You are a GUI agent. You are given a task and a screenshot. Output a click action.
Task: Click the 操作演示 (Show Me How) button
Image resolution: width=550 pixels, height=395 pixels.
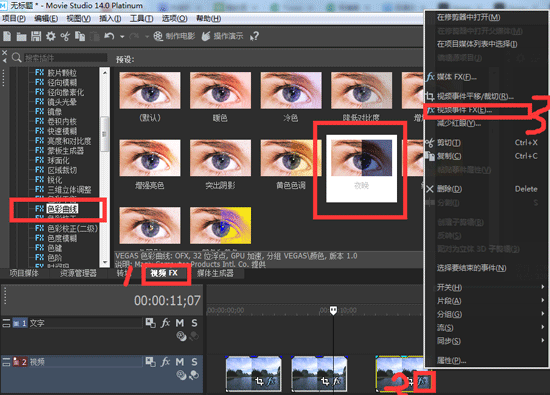(x=222, y=36)
